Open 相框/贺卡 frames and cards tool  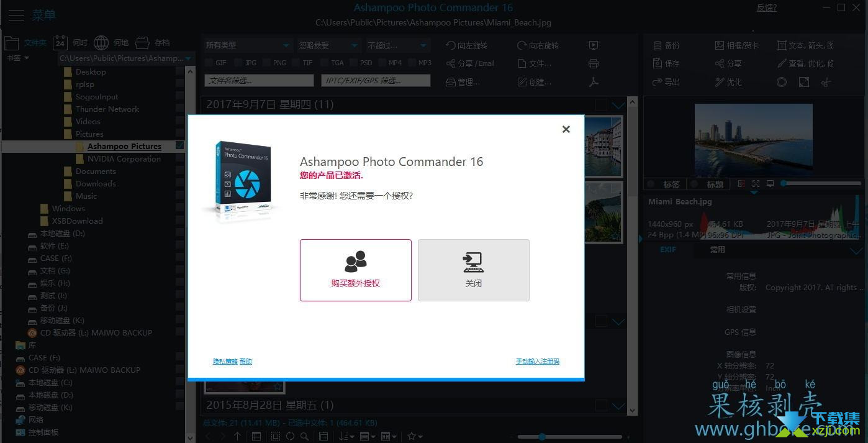tap(738, 45)
